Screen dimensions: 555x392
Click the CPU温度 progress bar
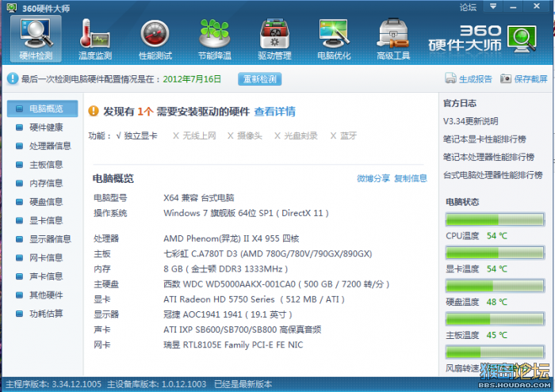point(495,219)
